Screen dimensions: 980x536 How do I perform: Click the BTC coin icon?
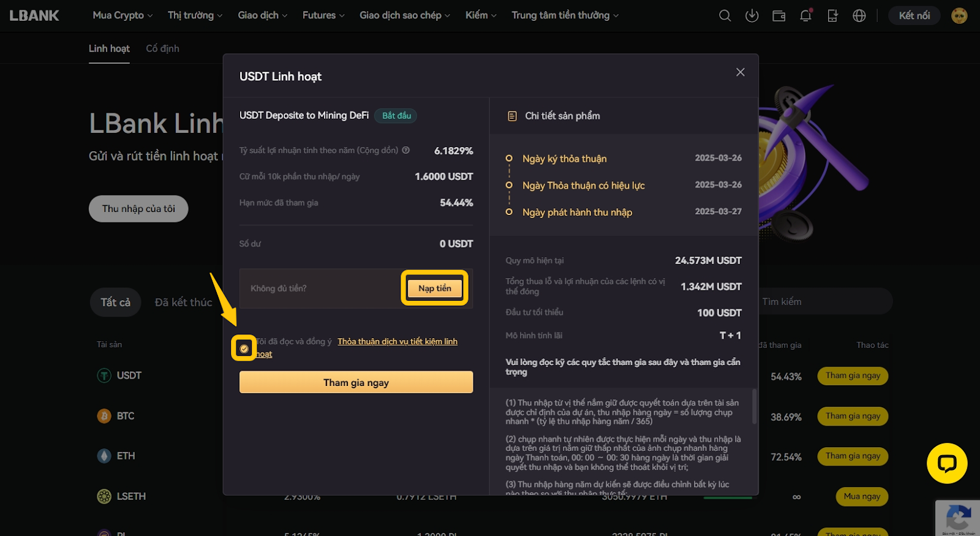[104, 416]
